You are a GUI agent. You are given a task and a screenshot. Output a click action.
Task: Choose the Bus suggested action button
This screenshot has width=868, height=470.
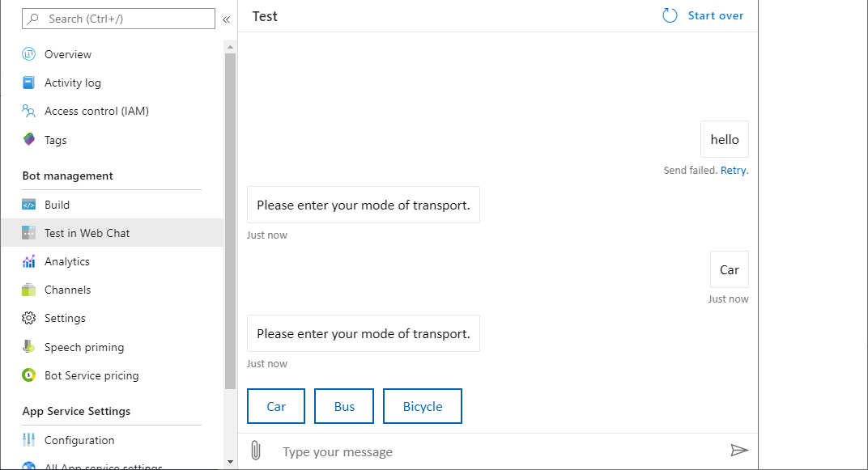tap(344, 406)
